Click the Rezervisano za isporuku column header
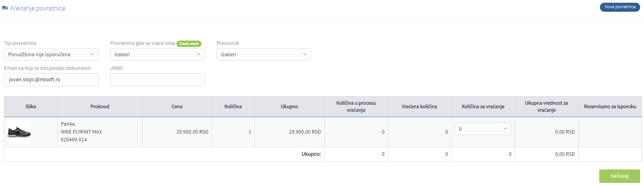Viewport: 644px width, 187px height. point(610,107)
